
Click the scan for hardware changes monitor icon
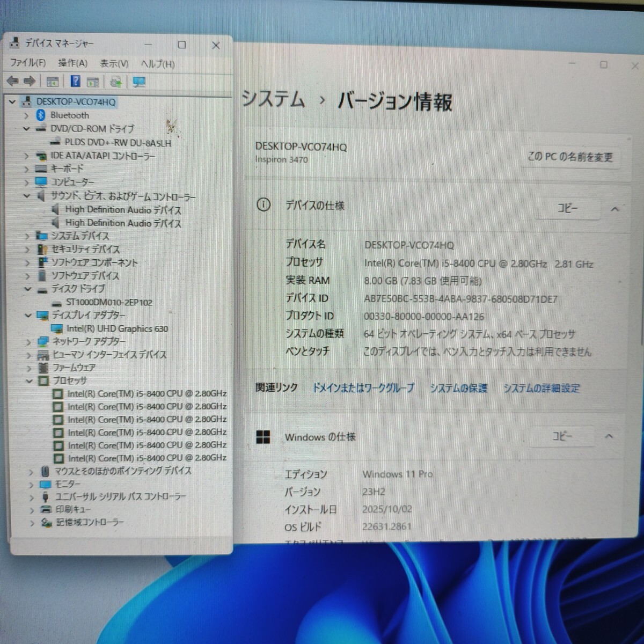click(x=139, y=82)
